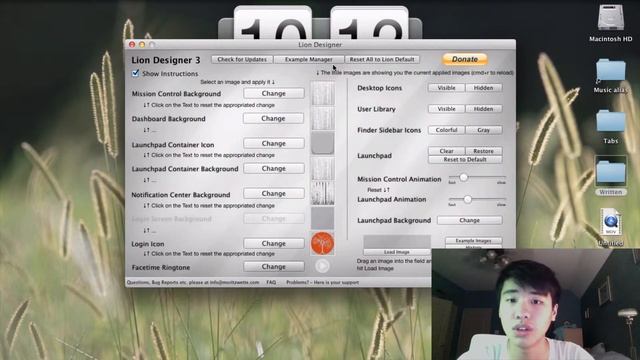Uncheck the Show Instructions checkbox
Viewport: 640px width, 360px height.
click(x=136, y=73)
